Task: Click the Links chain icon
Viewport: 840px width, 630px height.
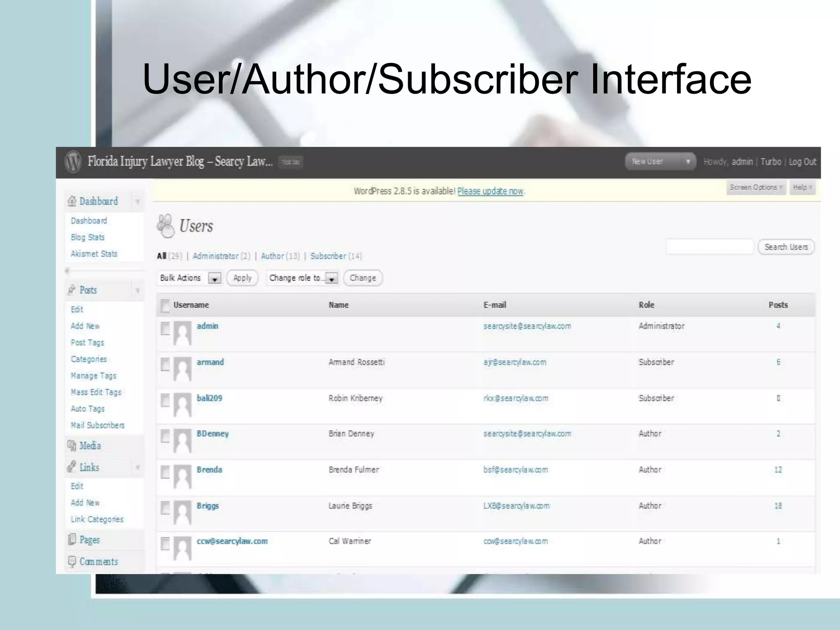Action: (x=72, y=467)
